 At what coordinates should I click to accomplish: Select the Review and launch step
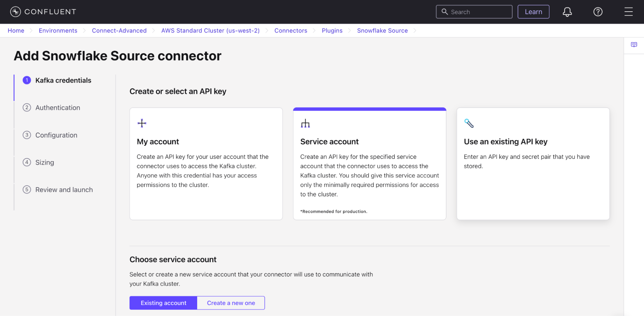pos(64,190)
